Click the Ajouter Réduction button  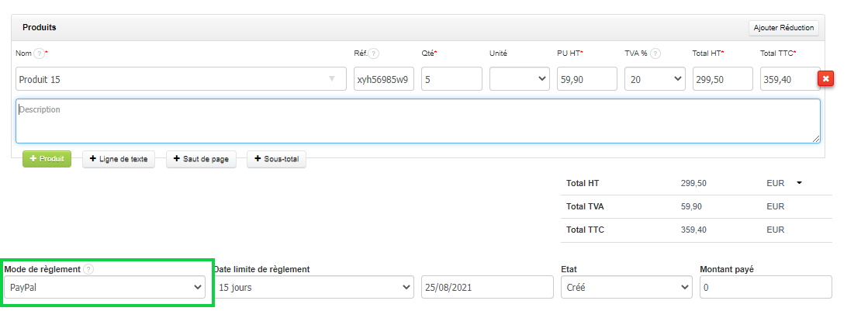point(783,27)
